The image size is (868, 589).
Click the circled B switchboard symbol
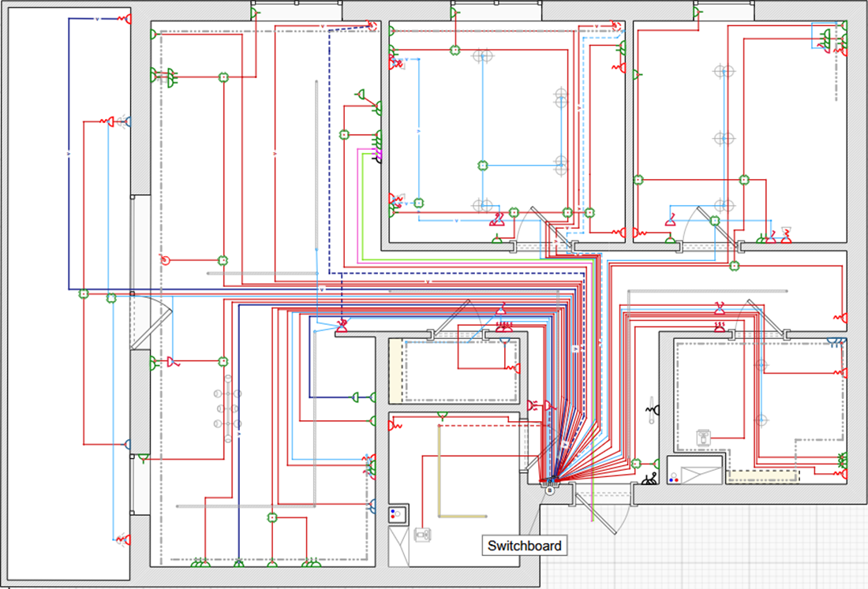point(550,490)
